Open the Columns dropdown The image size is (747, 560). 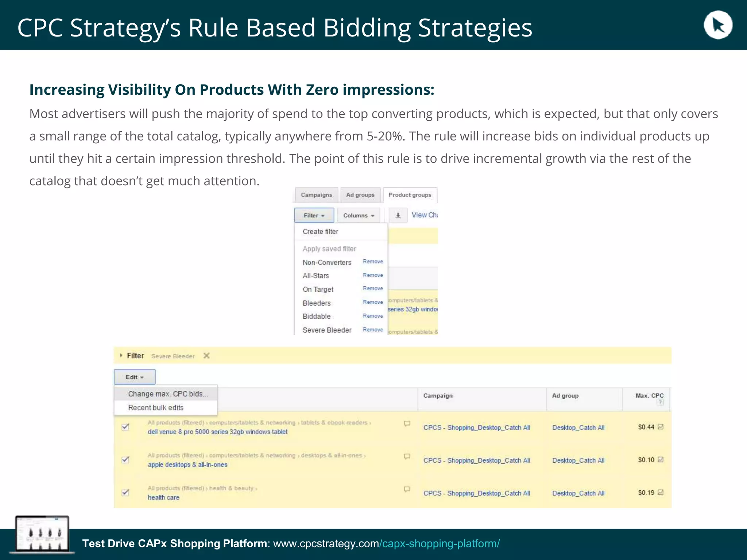point(359,215)
